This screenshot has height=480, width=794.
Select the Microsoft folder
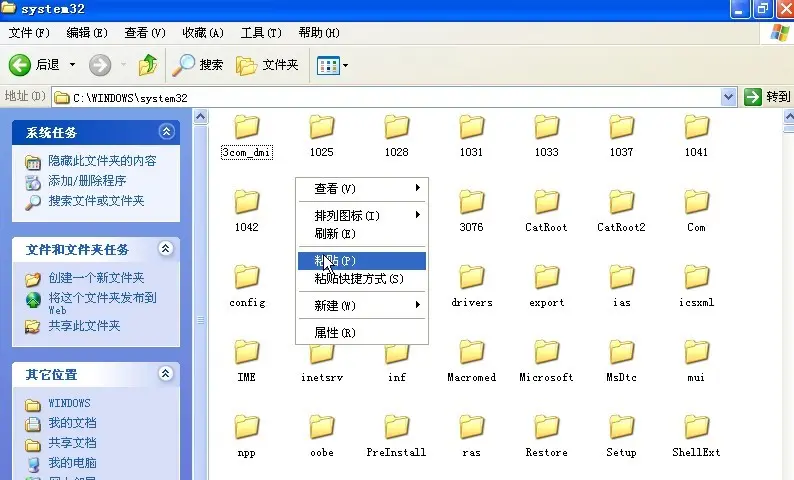click(x=546, y=361)
